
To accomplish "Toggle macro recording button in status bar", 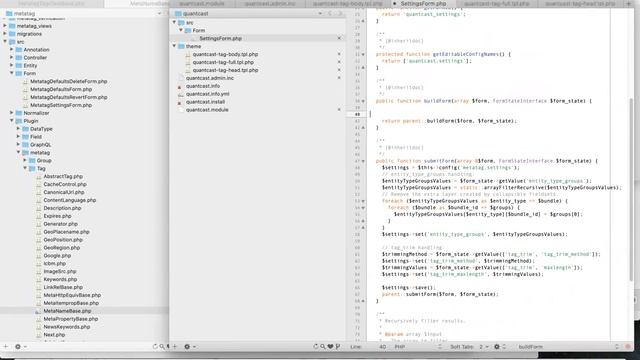I will tap(628, 347).
